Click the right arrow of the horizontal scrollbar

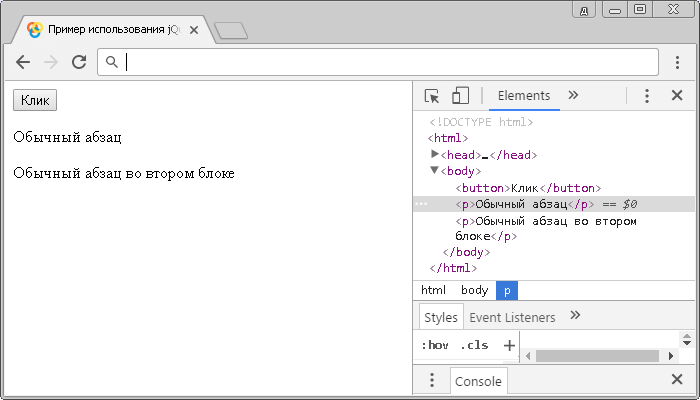[671, 356]
